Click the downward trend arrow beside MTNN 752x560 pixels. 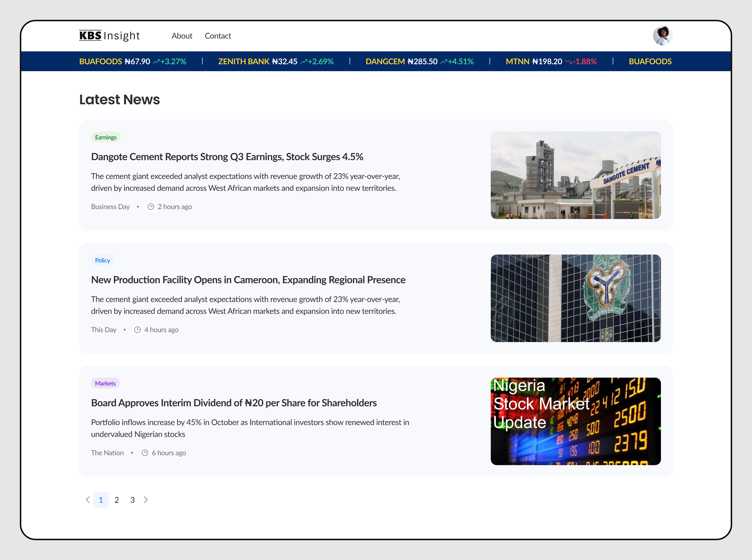click(x=569, y=61)
